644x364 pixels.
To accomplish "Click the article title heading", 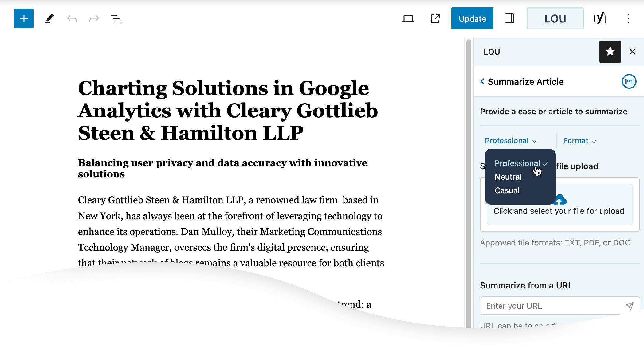I will pos(228,111).
